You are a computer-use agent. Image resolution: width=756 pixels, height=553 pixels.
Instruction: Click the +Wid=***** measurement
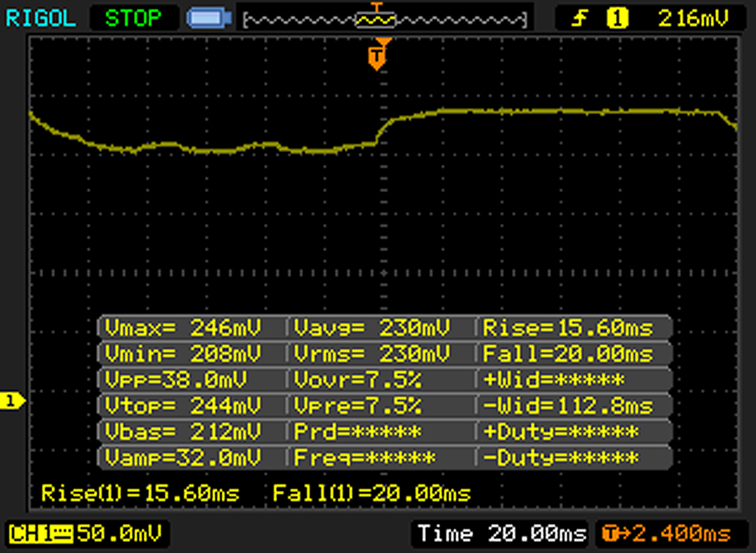(x=554, y=380)
